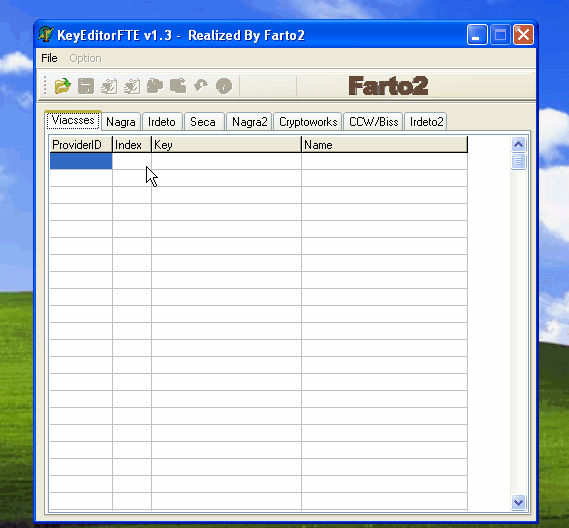The width and height of the screenshot is (569, 528).
Task: Select the Viacsses tab
Action: click(x=73, y=120)
